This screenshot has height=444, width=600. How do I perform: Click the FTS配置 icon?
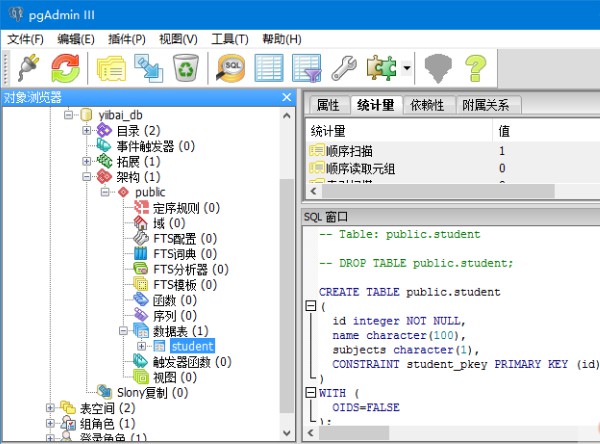click(x=140, y=238)
